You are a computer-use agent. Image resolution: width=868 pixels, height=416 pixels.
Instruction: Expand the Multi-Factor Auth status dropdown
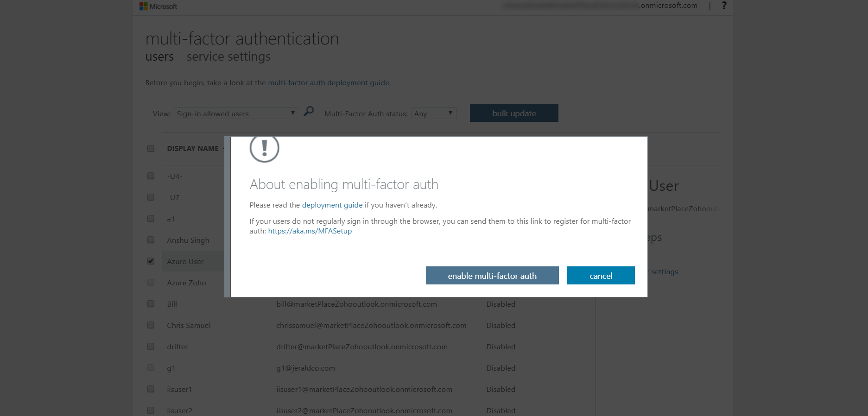pos(433,113)
